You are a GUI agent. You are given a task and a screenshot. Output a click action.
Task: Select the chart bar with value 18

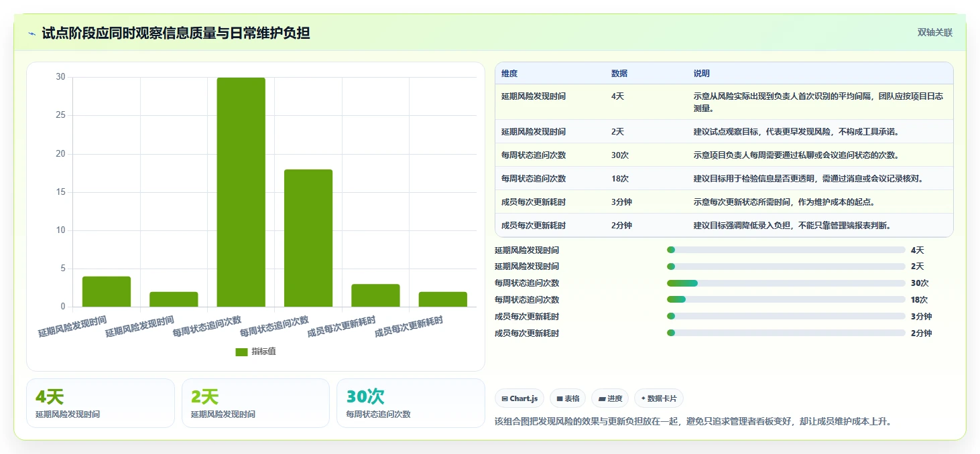pos(308,238)
